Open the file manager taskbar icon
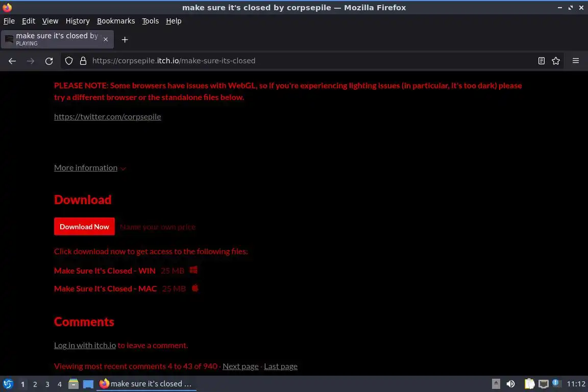This screenshot has width=588, height=392. click(73, 384)
